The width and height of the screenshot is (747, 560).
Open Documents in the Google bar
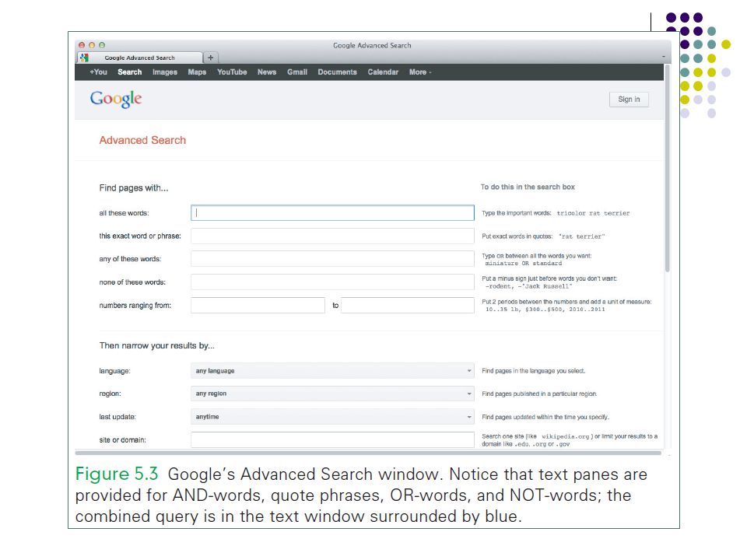point(337,72)
